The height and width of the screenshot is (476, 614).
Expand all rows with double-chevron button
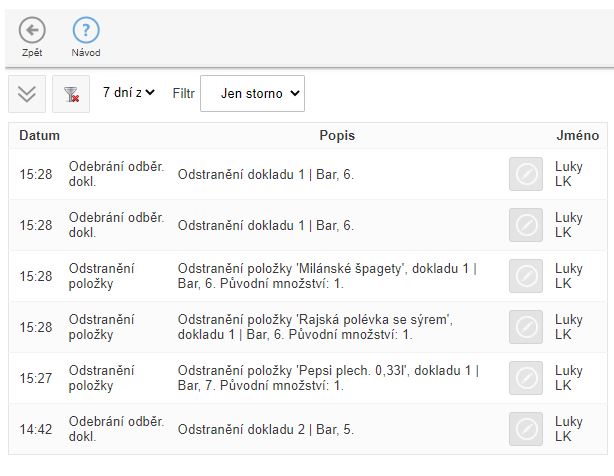(x=27, y=93)
